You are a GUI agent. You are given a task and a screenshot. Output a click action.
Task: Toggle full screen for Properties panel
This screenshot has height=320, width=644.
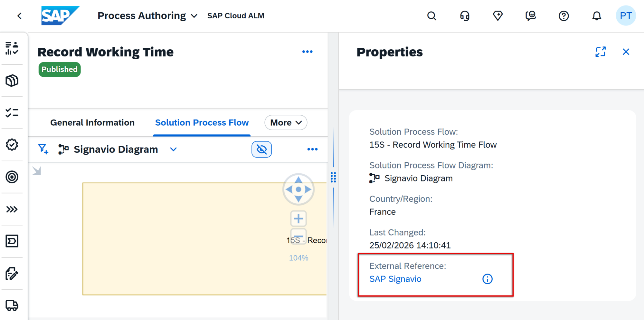pyautogui.click(x=600, y=52)
